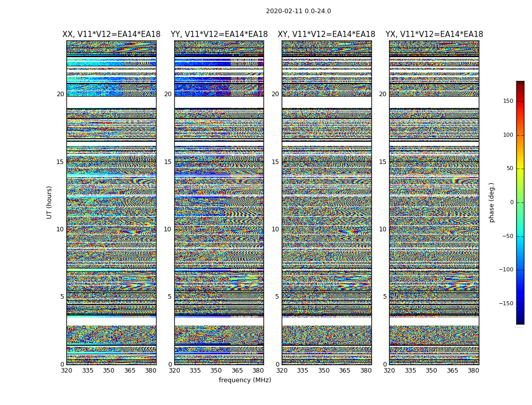Click the 15 hour tick of YY panel

tap(168, 162)
